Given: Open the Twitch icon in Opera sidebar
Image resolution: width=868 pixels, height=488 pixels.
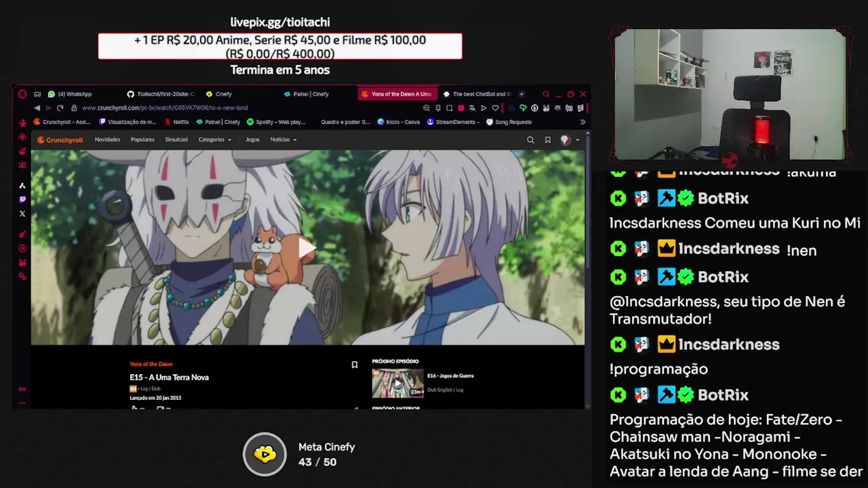Looking at the screenshot, I should [x=22, y=200].
